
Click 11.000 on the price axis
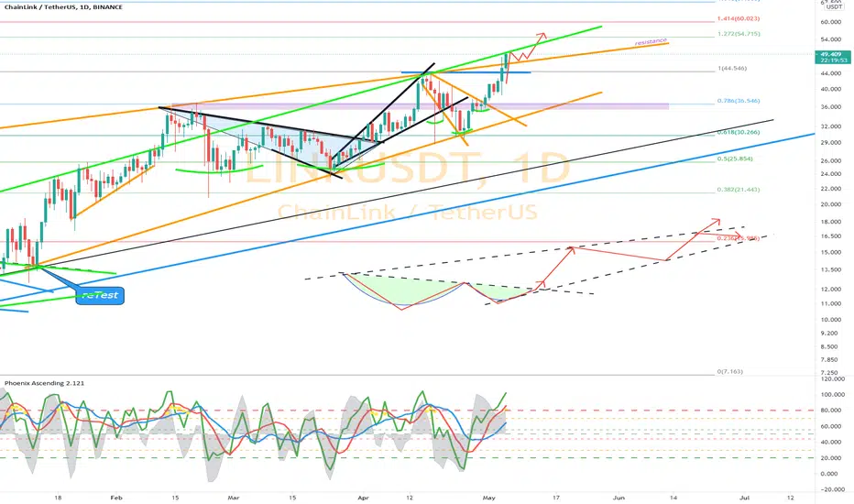coord(832,303)
